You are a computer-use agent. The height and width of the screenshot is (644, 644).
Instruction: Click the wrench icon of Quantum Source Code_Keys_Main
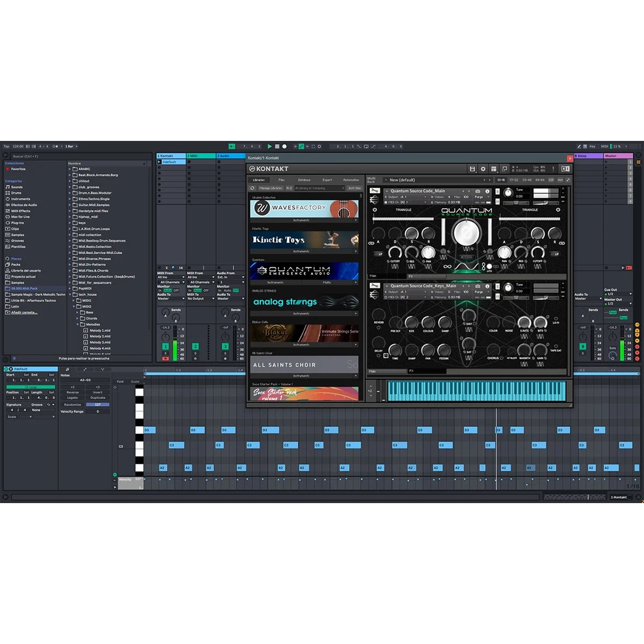click(x=375, y=286)
